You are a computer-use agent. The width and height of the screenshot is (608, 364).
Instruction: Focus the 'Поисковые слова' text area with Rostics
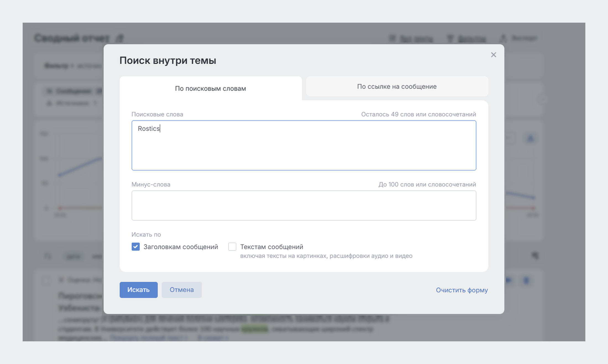pyautogui.click(x=304, y=145)
